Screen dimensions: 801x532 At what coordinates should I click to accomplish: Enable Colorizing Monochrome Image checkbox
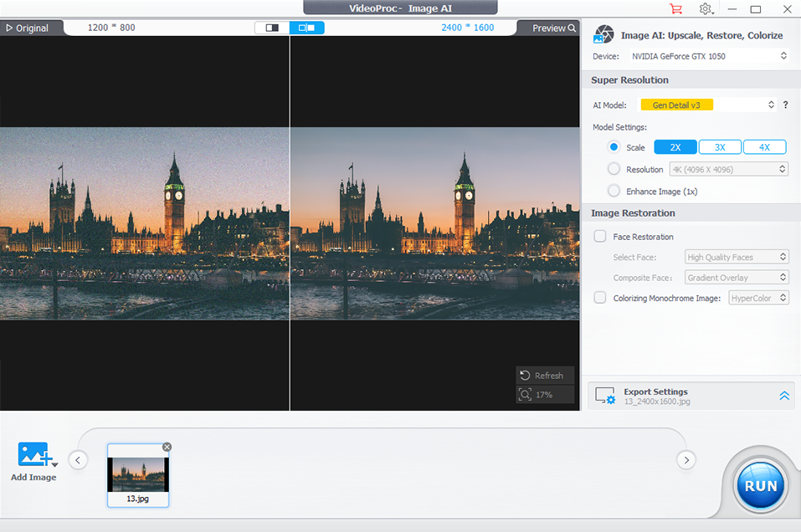[x=600, y=298]
